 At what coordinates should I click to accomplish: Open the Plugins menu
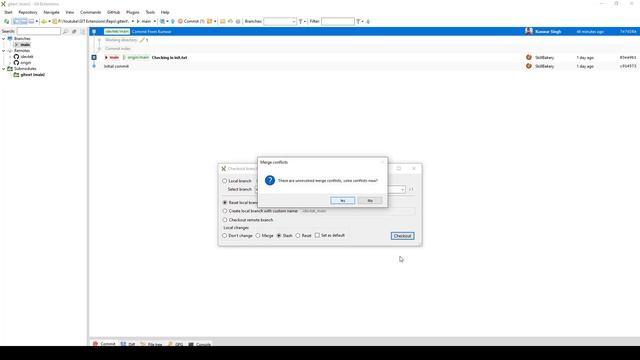tap(133, 12)
